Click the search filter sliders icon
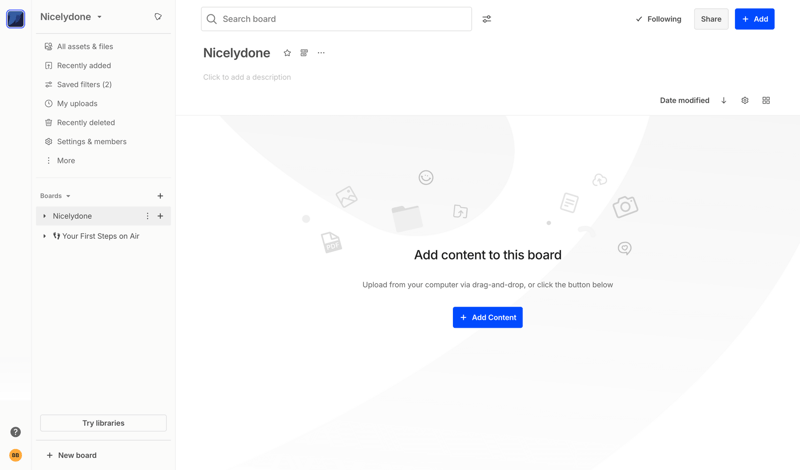 pyautogui.click(x=487, y=19)
